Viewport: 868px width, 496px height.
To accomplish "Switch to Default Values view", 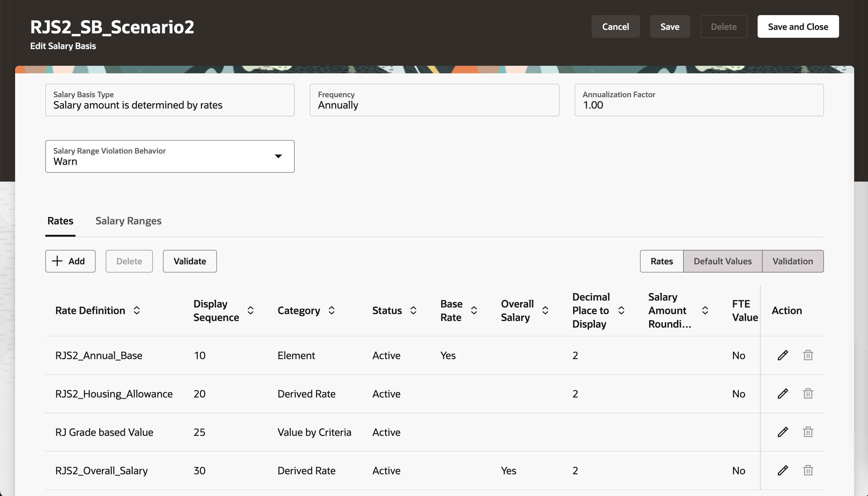I will (722, 261).
